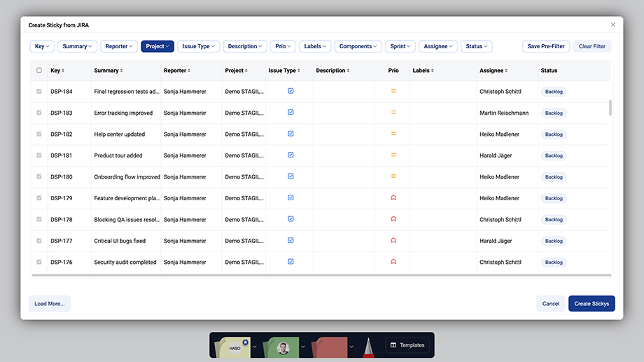This screenshot has width=644, height=362.
Task: Click the Create Stickys button
Action: pos(591,304)
